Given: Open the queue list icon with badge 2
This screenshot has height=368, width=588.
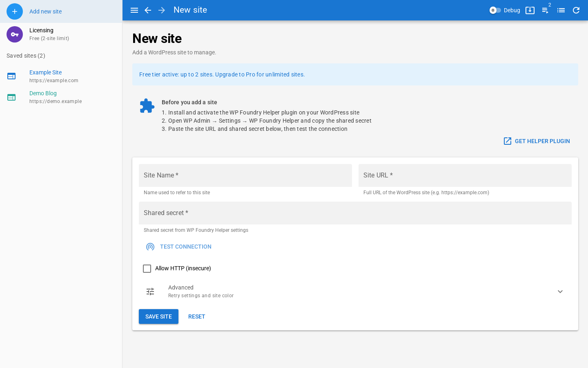Looking at the screenshot, I should [546, 10].
